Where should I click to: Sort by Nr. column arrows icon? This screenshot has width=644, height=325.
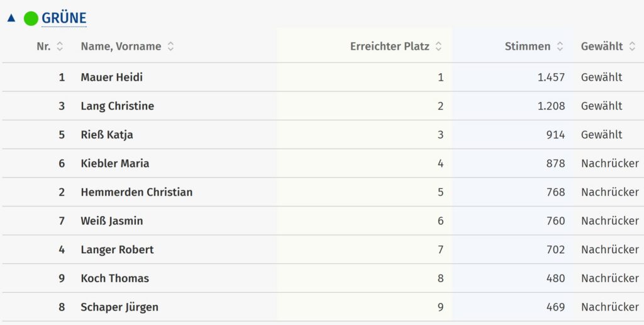point(60,47)
